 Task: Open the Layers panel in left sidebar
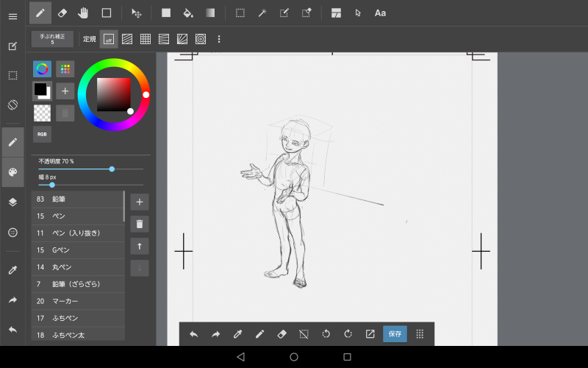pos(12,202)
